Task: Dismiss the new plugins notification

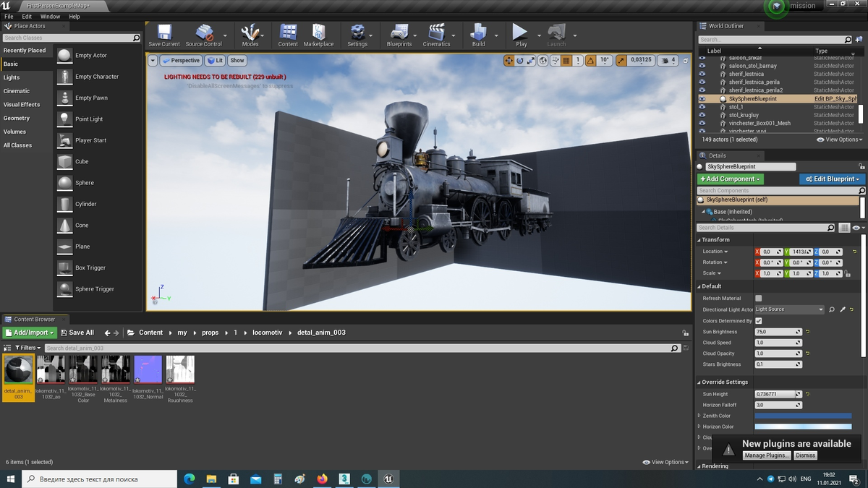Action: pyautogui.click(x=805, y=455)
